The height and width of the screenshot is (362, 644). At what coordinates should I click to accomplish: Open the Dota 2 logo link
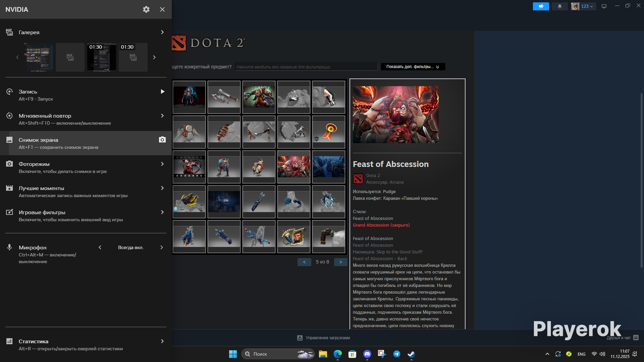[208, 43]
